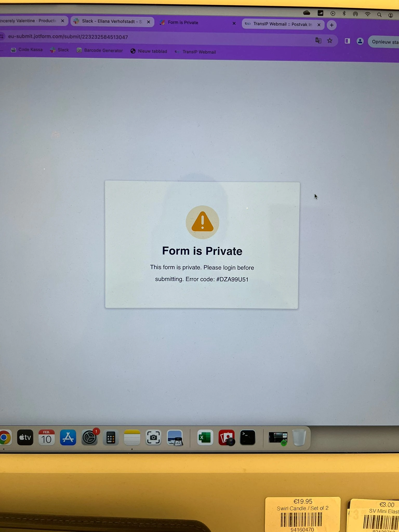
Task: Click the Opnieuw starten update button
Action: [x=384, y=42]
